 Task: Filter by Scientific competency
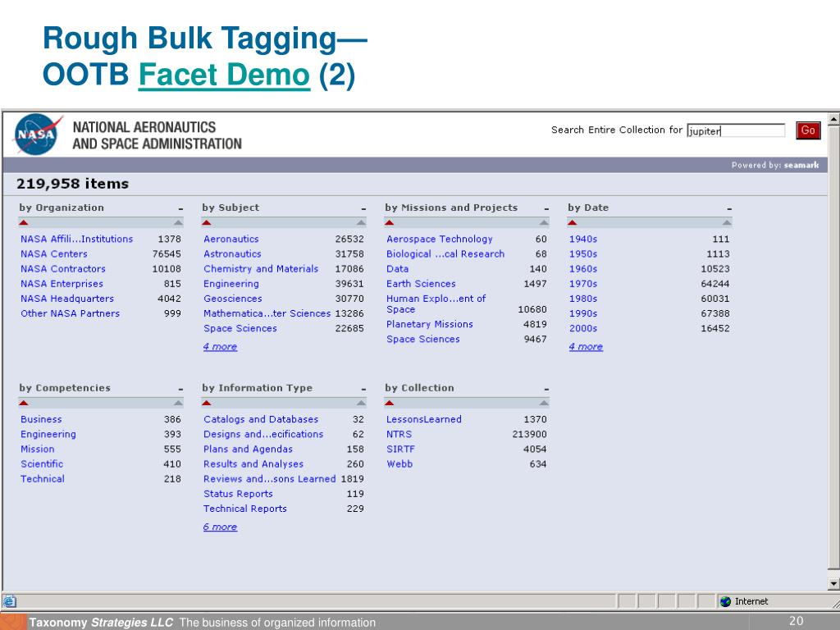coord(42,464)
